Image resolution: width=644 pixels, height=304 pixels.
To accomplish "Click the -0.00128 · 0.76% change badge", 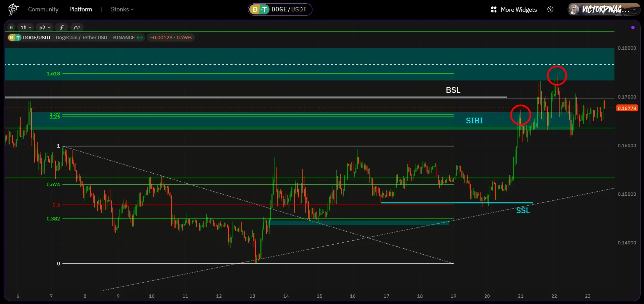I will pyautogui.click(x=171, y=38).
